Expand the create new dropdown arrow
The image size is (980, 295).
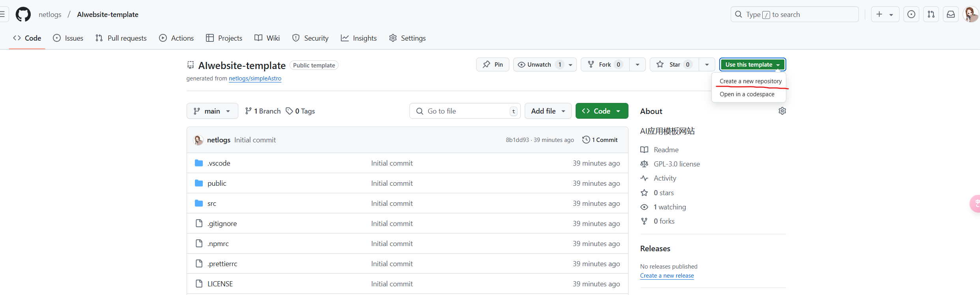point(891,15)
